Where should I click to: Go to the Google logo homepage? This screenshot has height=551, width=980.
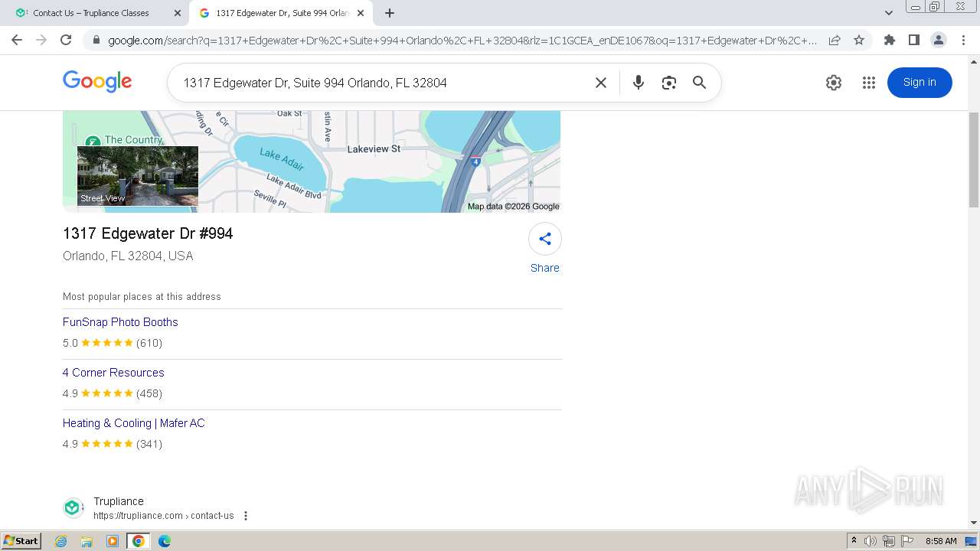[x=97, y=81]
